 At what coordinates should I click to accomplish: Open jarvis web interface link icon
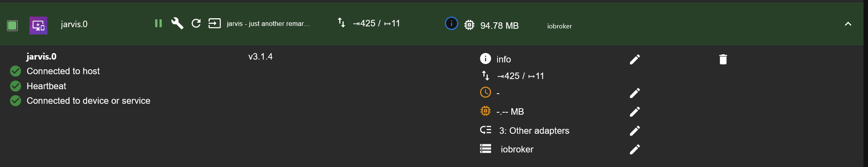pos(215,24)
